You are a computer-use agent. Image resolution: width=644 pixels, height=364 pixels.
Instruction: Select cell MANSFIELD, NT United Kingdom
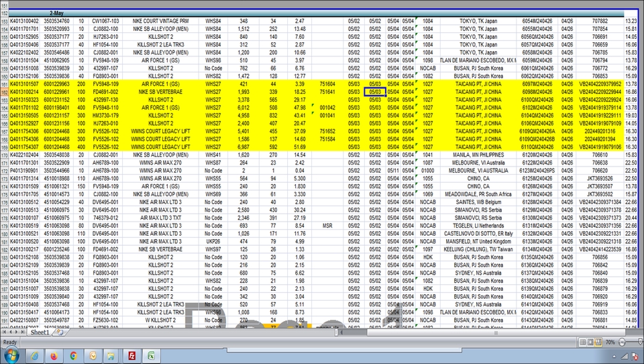point(478,241)
